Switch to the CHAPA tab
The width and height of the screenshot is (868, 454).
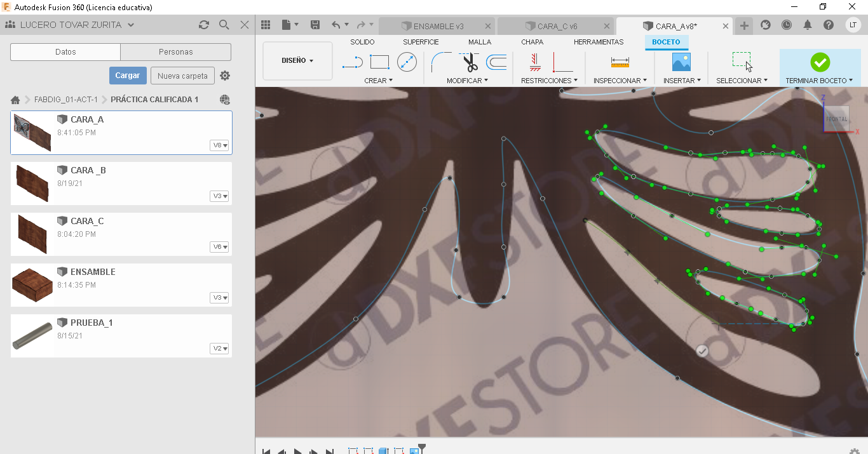(532, 42)
